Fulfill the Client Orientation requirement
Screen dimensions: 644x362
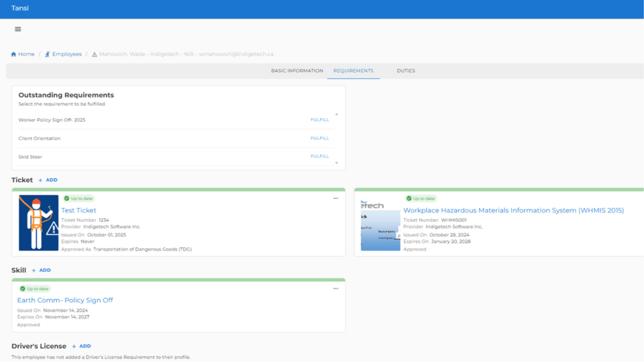point(320,138)
